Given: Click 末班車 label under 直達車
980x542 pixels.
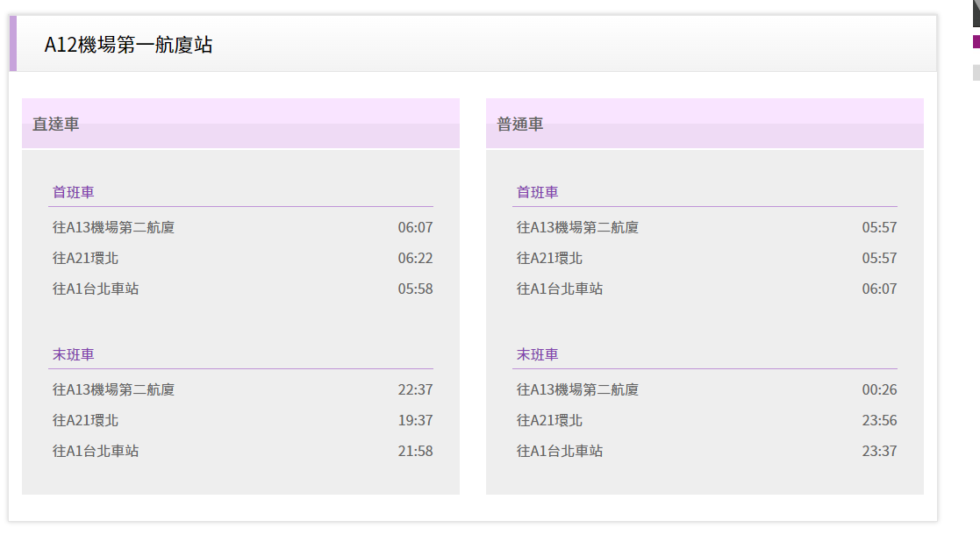Looking at the screenshot, I should pyautogui.click(x=73, y=354).
